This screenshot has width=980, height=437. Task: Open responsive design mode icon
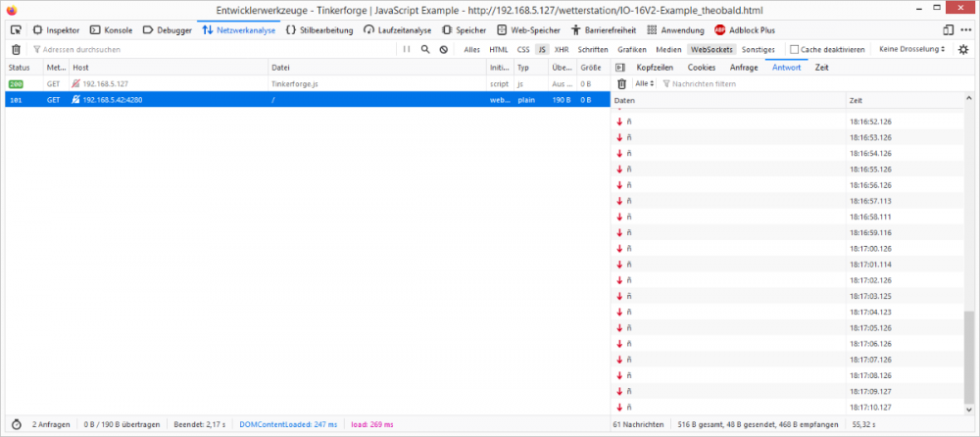coord(948,30)
